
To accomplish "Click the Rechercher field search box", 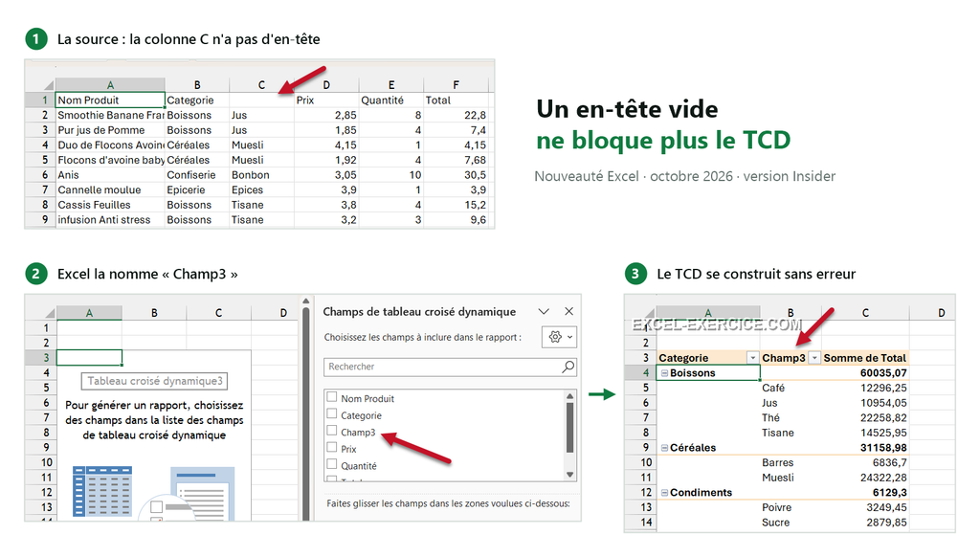I will 450,367.
